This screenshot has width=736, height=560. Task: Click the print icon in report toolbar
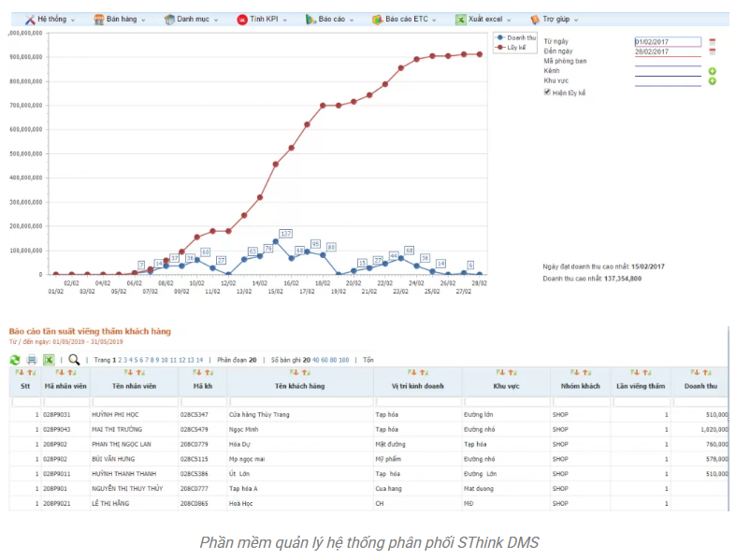pyautogui.click(x=32, y=359)
